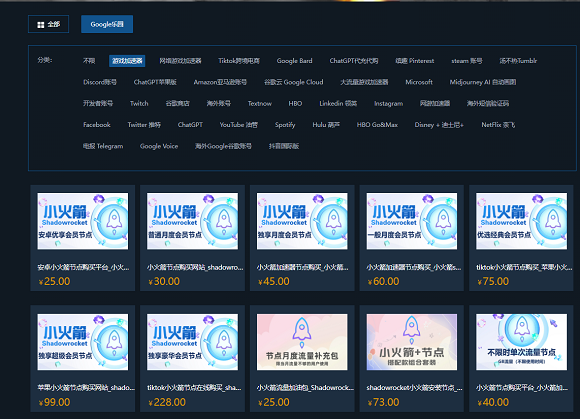Click the 全部 grid icon tab

[x=48, y=24]
